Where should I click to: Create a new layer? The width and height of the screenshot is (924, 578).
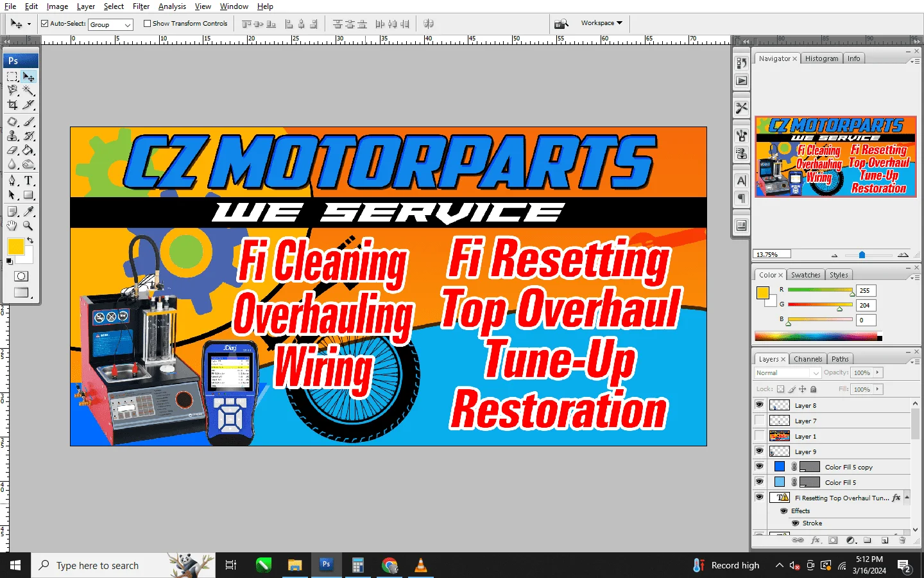[885, 540]
